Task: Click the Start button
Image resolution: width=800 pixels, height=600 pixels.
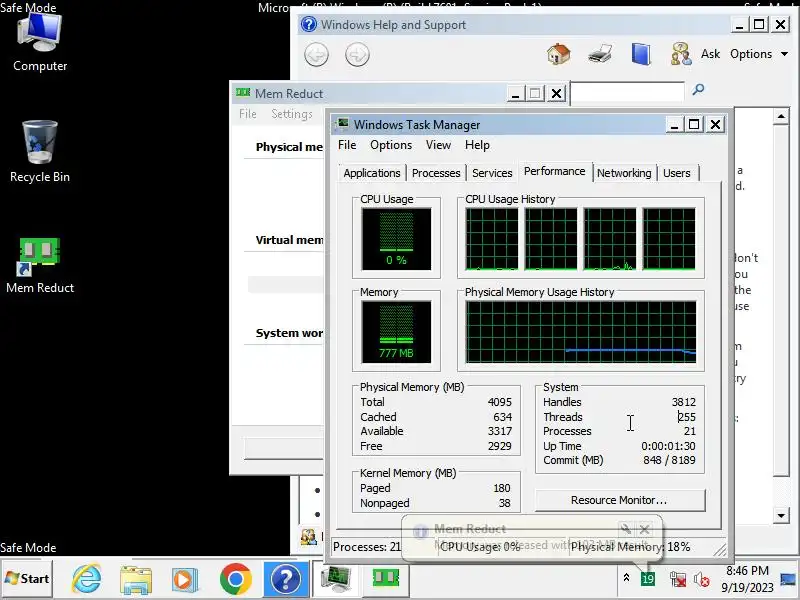Action: click(x=27, y=579)
